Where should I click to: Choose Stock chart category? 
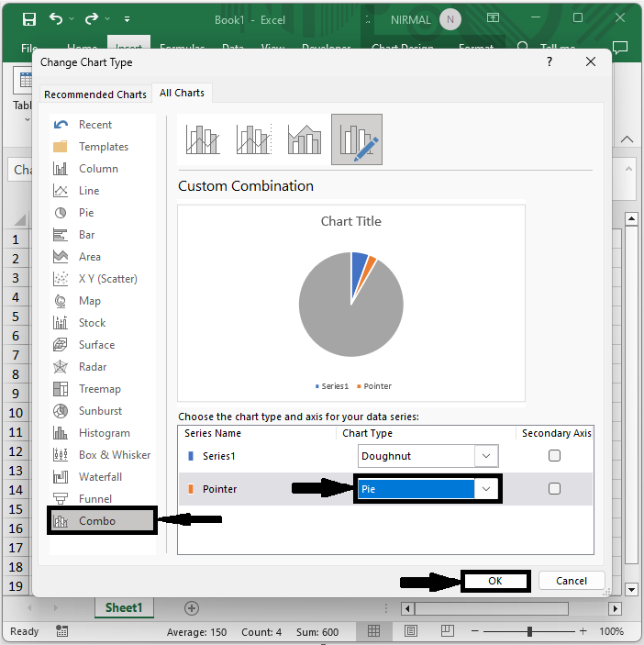102,323
